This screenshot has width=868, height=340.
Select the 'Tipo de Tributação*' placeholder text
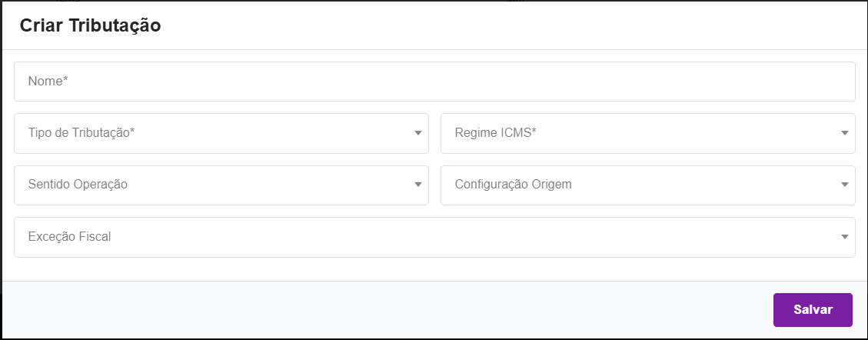[81, 133]
